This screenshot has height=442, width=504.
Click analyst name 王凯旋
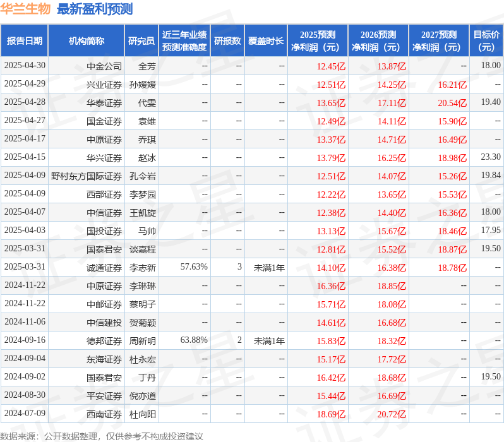(x=142, y=213)
